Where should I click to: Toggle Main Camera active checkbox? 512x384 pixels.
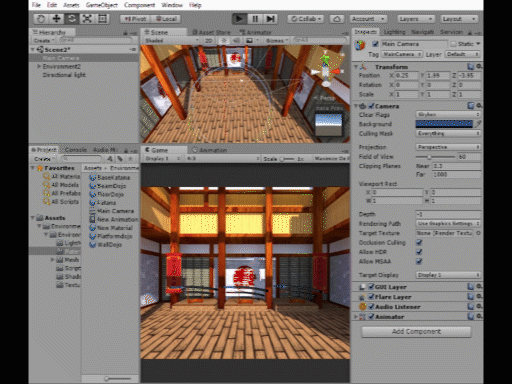click(375, 44)
